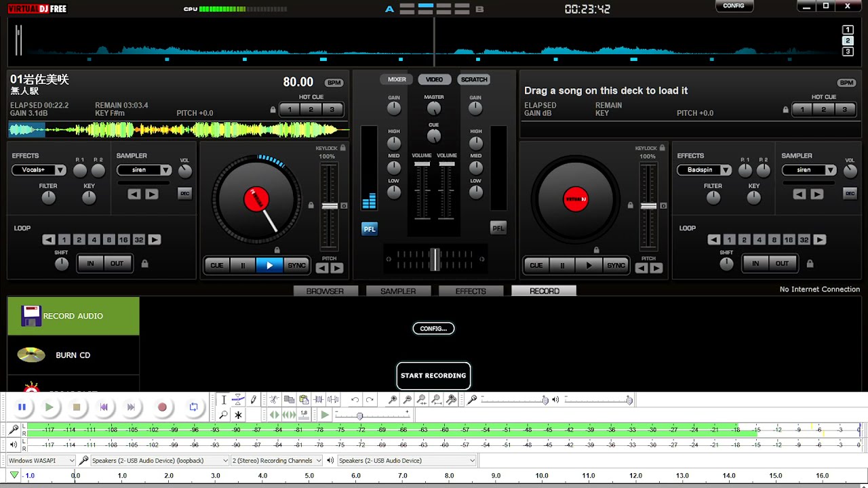The height and width of the screenshot is (488, 868).
Task: Expand the Backspin effects dropdown on right deck
Action: point(704,170)
